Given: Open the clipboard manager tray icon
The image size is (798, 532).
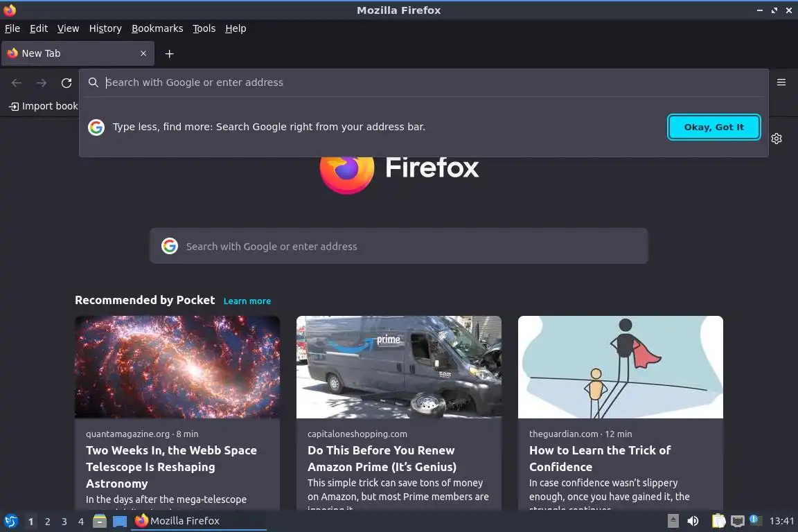Looking at the screenshot, I should (x=718, y=521).
